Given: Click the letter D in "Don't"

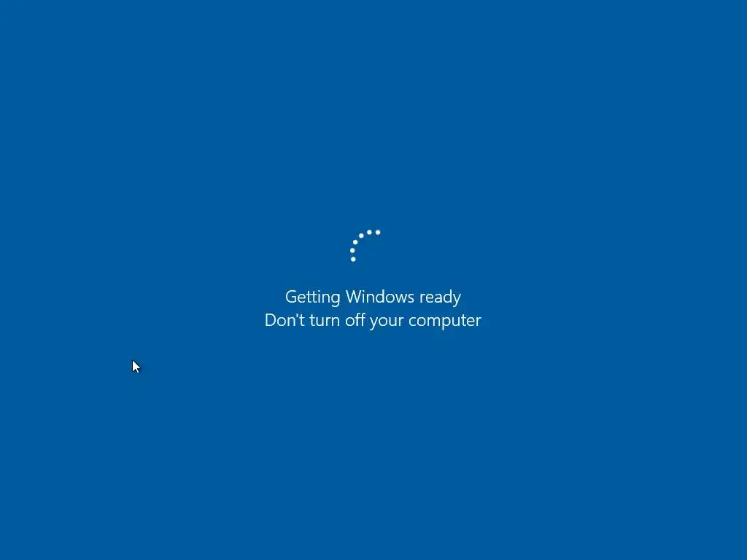Looking at the screenshot, I should click(x=271, y=320).
